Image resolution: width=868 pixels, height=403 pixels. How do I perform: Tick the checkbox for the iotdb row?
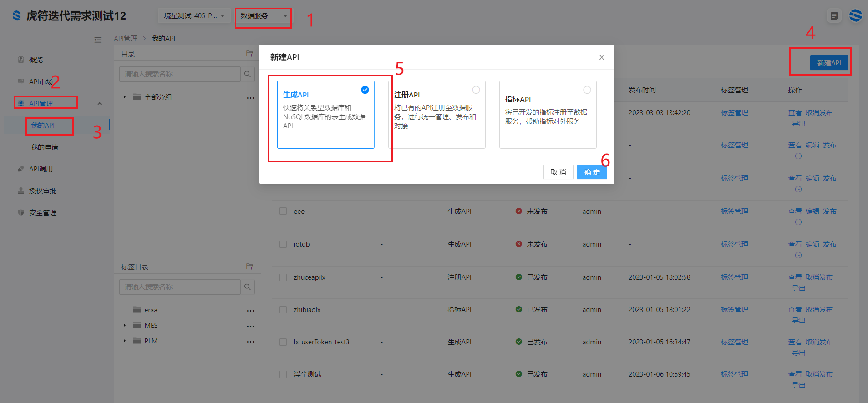click(x=283, y=244)
